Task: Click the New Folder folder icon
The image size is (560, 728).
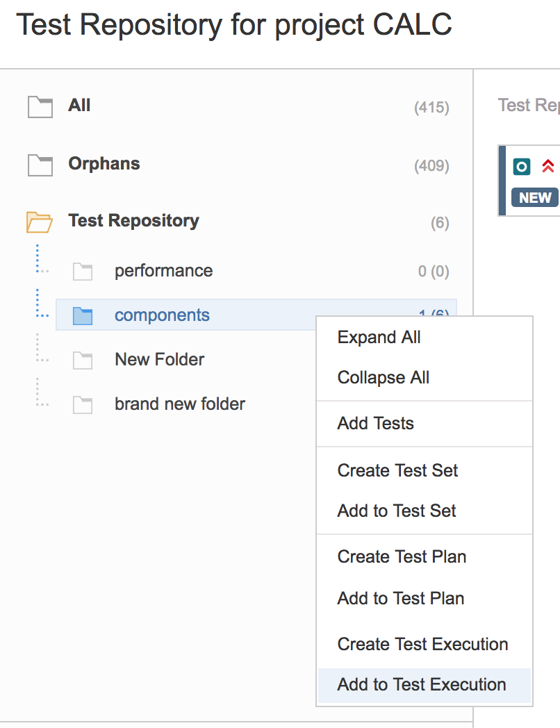Action: (x=83, y=361)
